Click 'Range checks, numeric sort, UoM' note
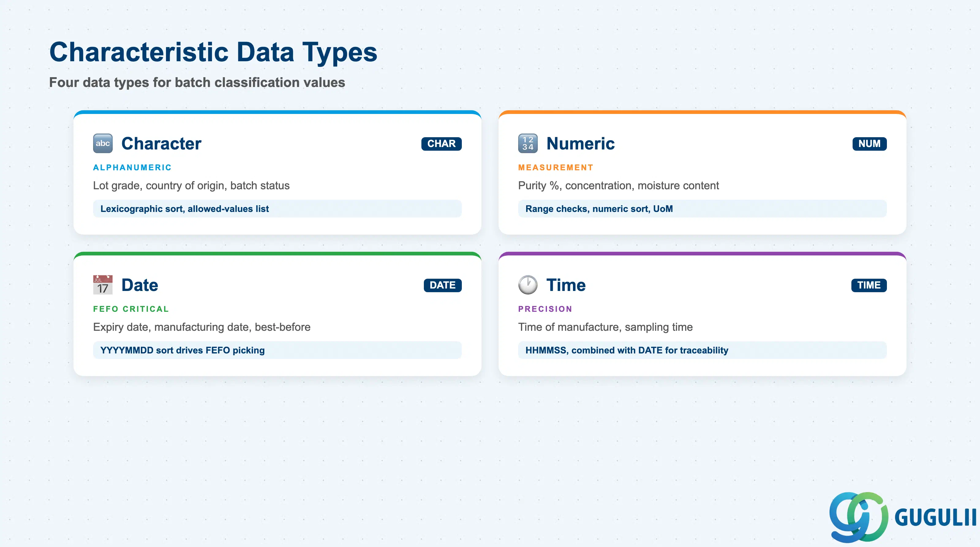This screenshot has width=980, height=547. tap(702, 209)
